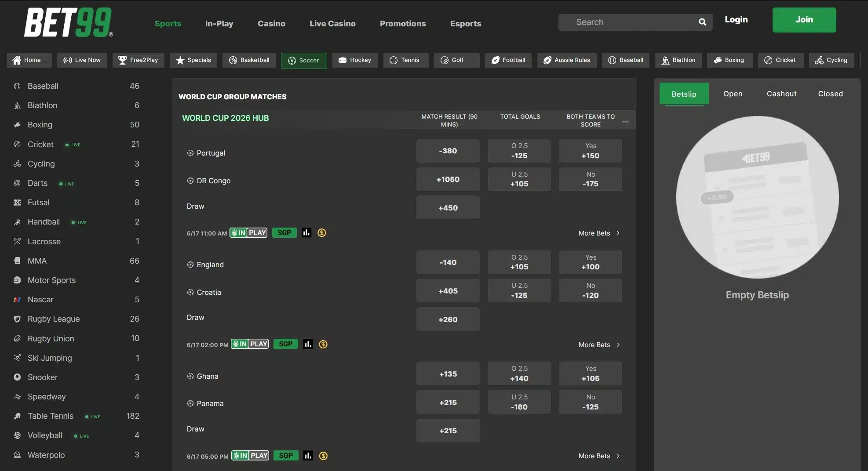Click the In Play badge for the 6/17 05:00 PM match

250,456
